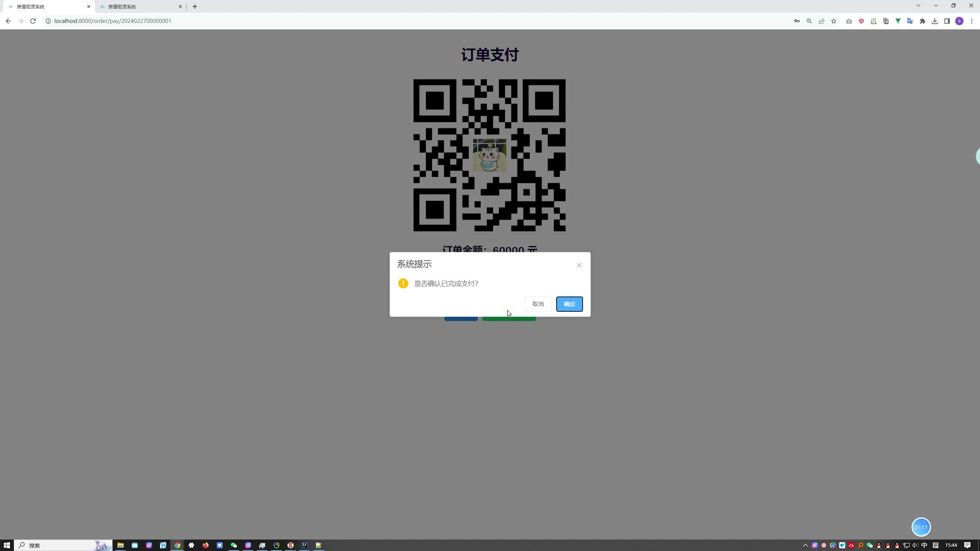The image size is (980, 551).
Task: Open the copy-pages extension icon
Action: 886,21
